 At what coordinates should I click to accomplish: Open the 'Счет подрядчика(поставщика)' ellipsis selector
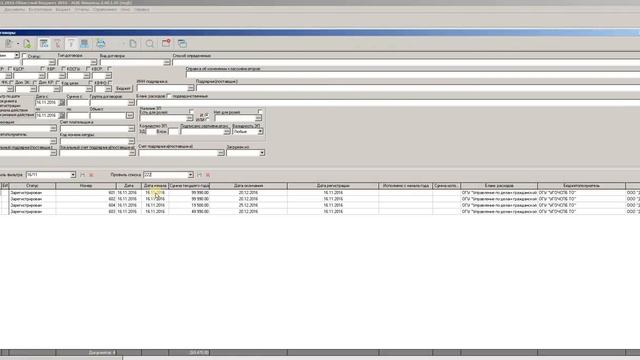[221, 153]
